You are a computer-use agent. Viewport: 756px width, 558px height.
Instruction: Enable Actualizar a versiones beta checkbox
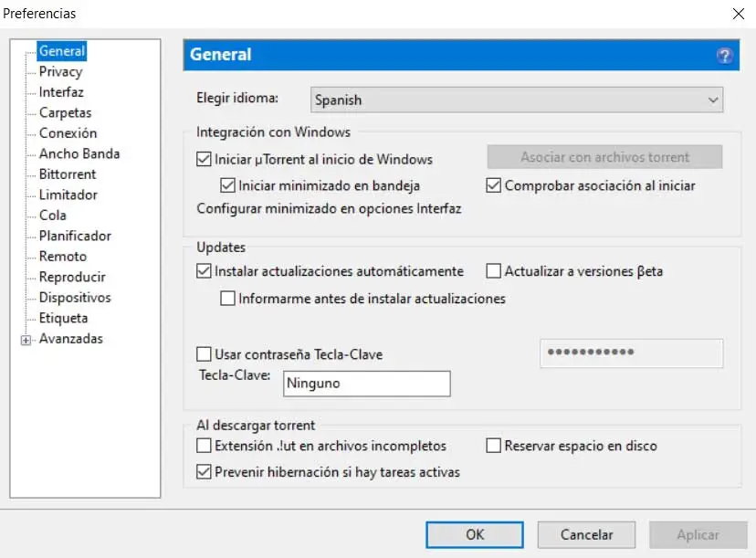tap(494, 271)
